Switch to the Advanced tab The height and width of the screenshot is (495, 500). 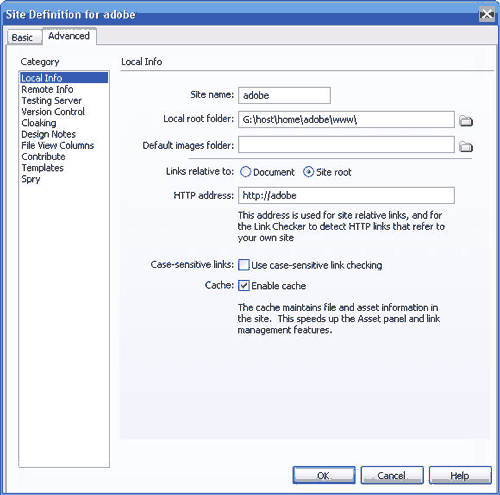(69, 36)
